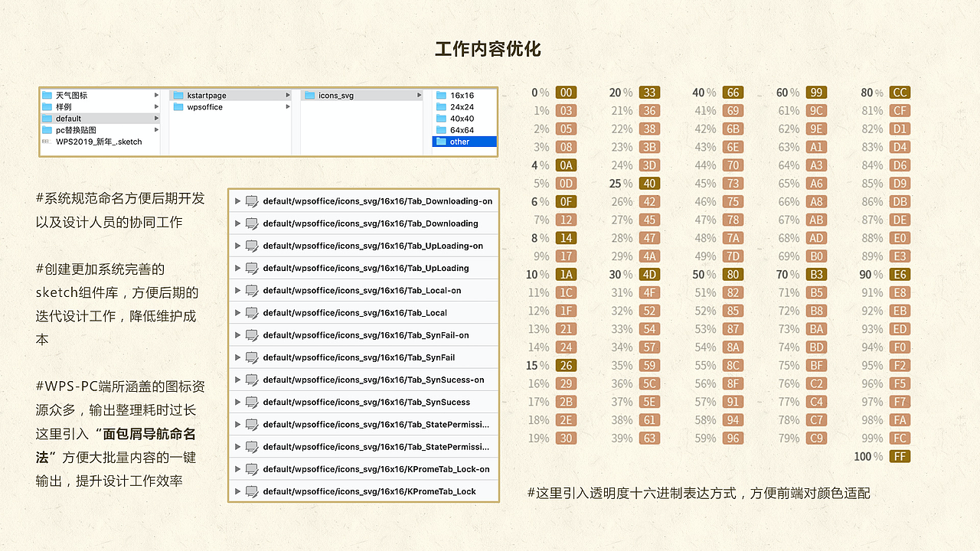The image size is (980, 551).
Task: Click the 99 hex swatch for 60%
Action: 816,93
